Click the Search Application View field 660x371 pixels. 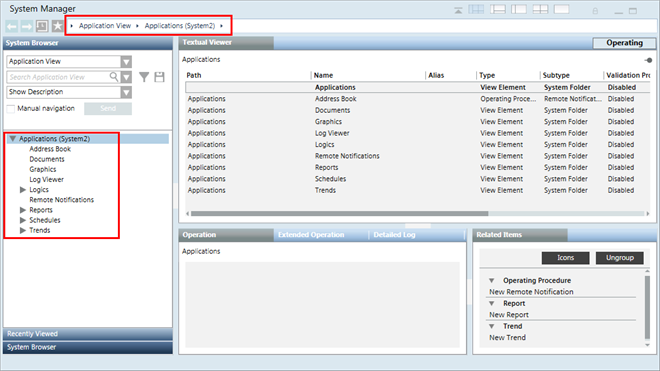[x=58, y=77]
